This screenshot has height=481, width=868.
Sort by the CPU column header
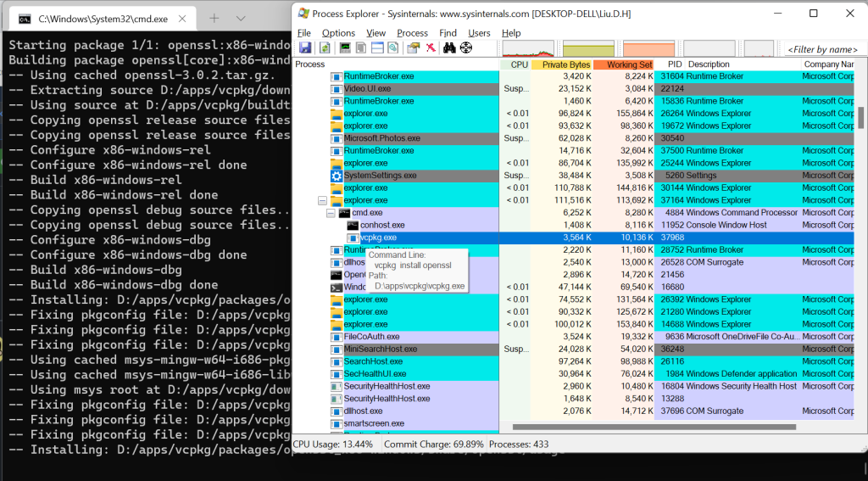[x=515, y=64]
